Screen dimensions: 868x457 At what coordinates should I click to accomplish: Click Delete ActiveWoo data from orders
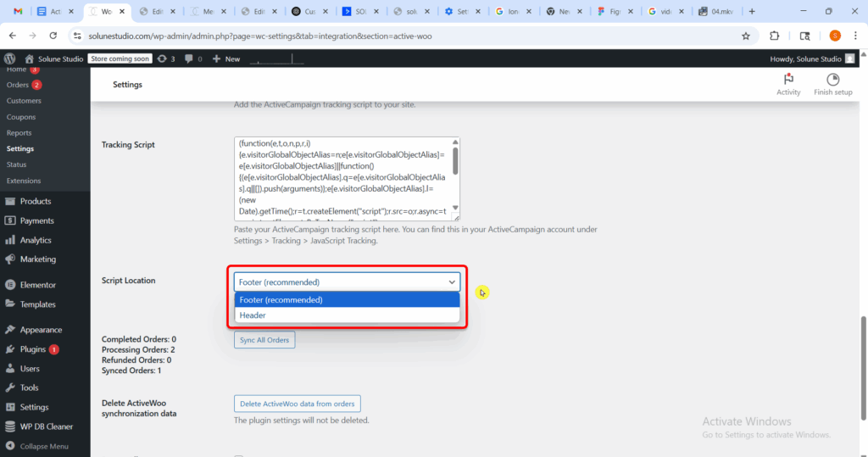(x=298, y=404)
